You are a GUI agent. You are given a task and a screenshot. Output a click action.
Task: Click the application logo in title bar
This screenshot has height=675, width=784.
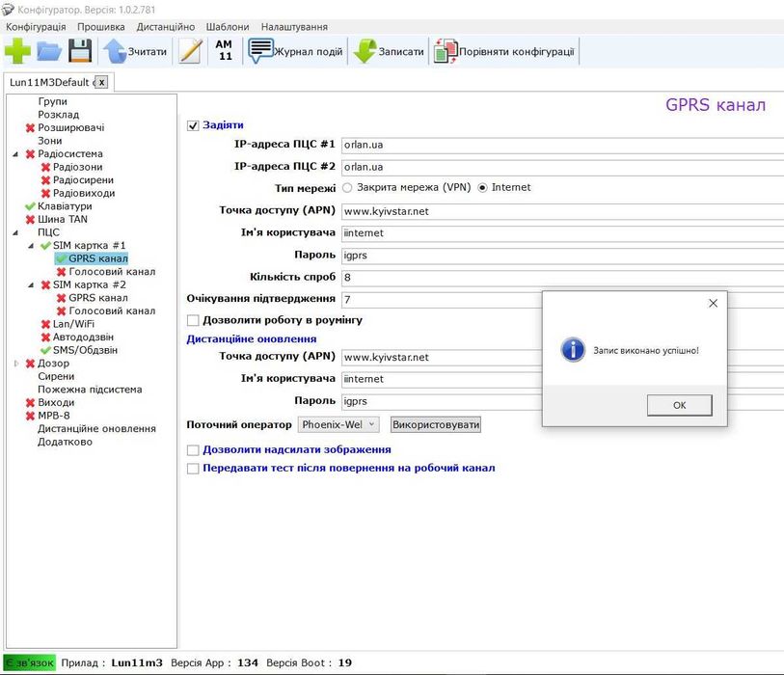8,9
